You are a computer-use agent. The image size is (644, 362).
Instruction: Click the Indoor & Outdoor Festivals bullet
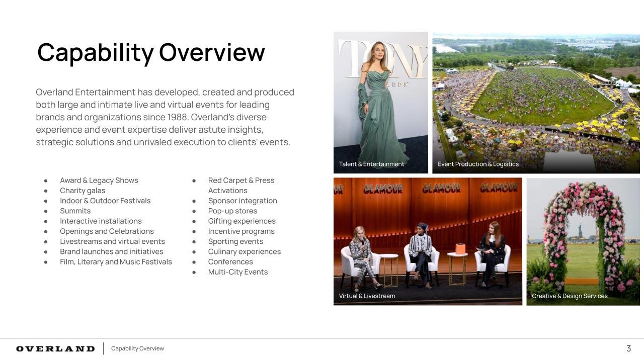(105, 201)
